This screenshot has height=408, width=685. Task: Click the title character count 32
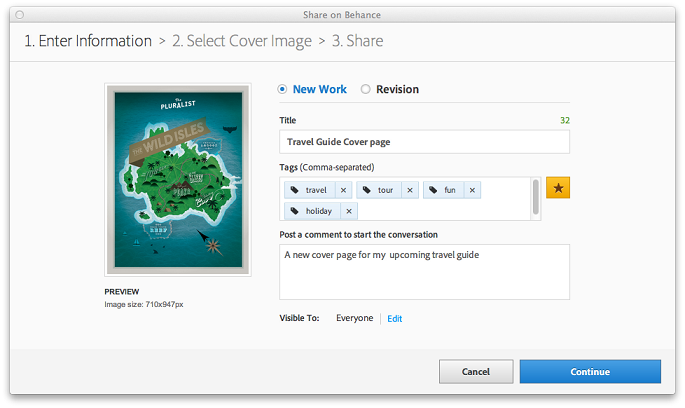pyautogui.click(x=565, y=120)
